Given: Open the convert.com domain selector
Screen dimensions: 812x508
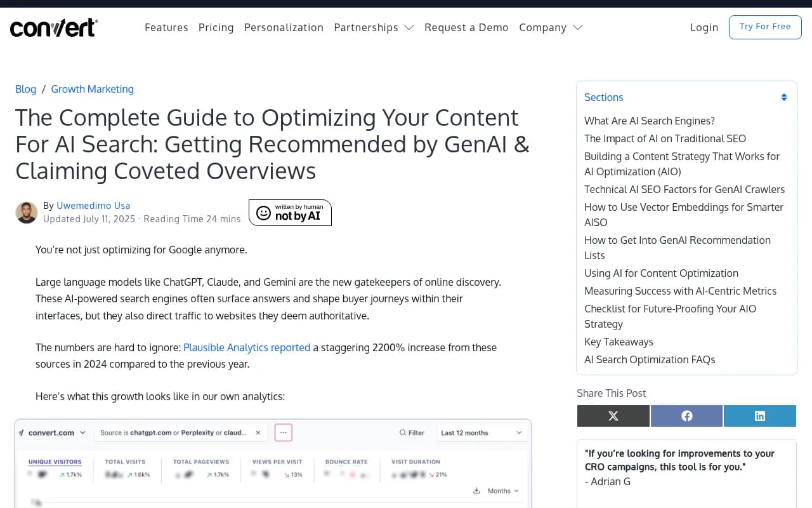Looking at the screenshot, I should click(53, 432).
